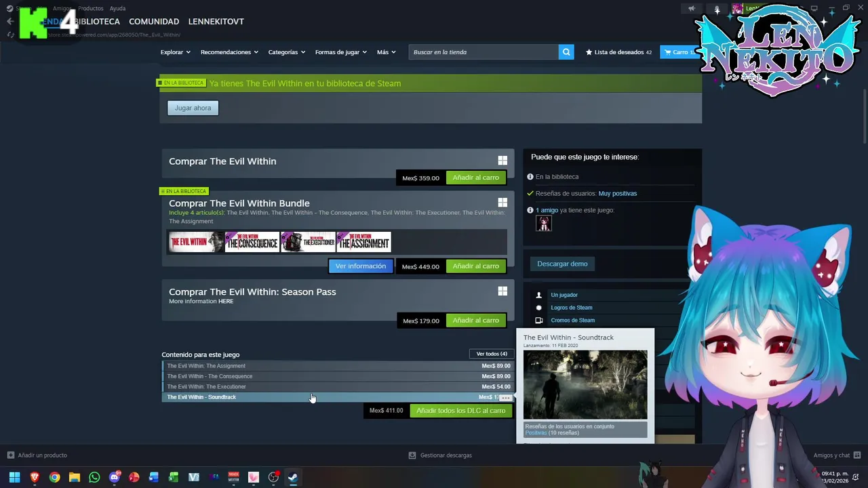Click the Cromos de Steam card icon
868x488 pixels.
pyautogui.click(x=539, y=321)
